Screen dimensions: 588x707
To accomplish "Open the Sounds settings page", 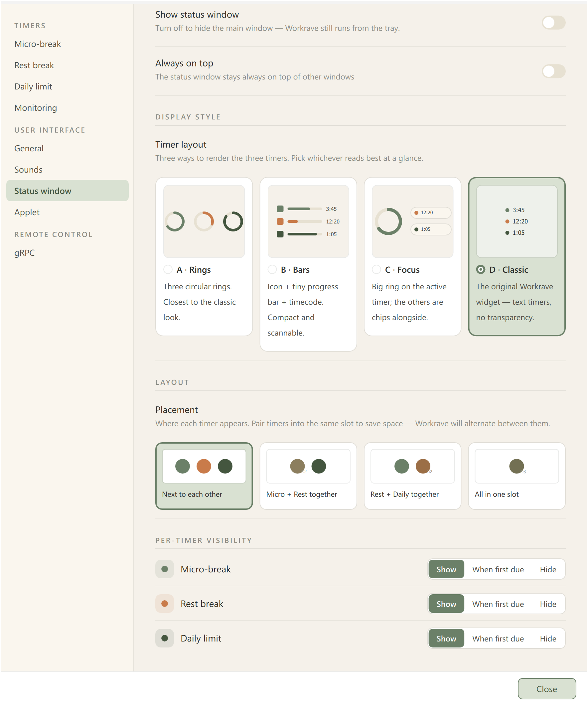I will [68, 169].
